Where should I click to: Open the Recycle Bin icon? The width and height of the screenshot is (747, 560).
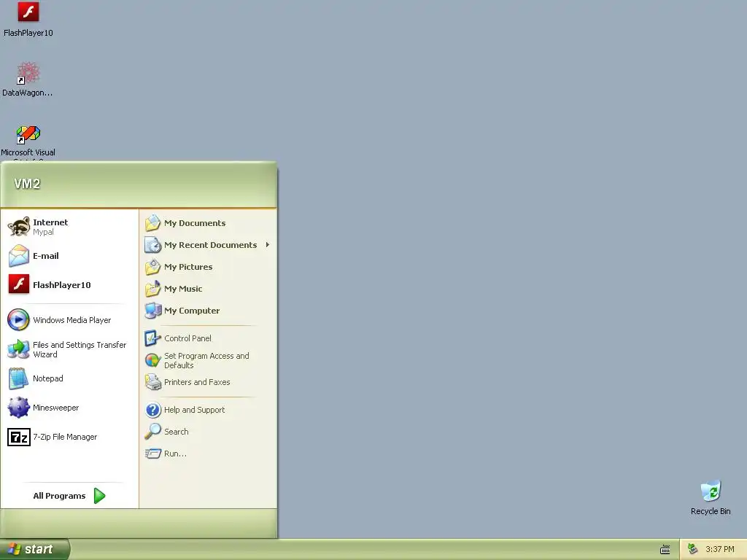click(x=711, y=491)
